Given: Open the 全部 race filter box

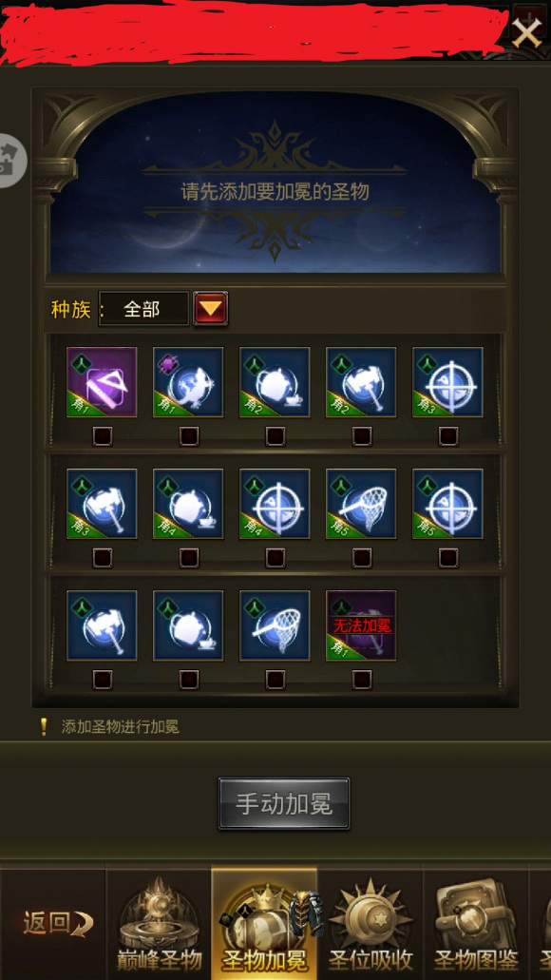Looking at the screenshot, I should (143, 309).
